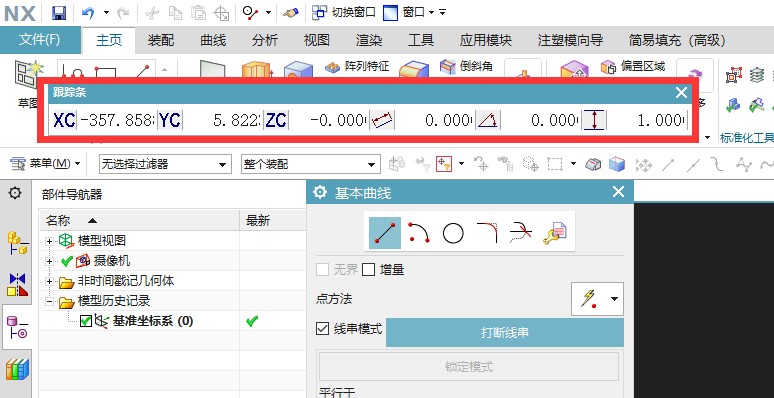Click the YC coordinate input field
Image resolution: width=774 pixels, height=398 pixels.
[223, 120]
